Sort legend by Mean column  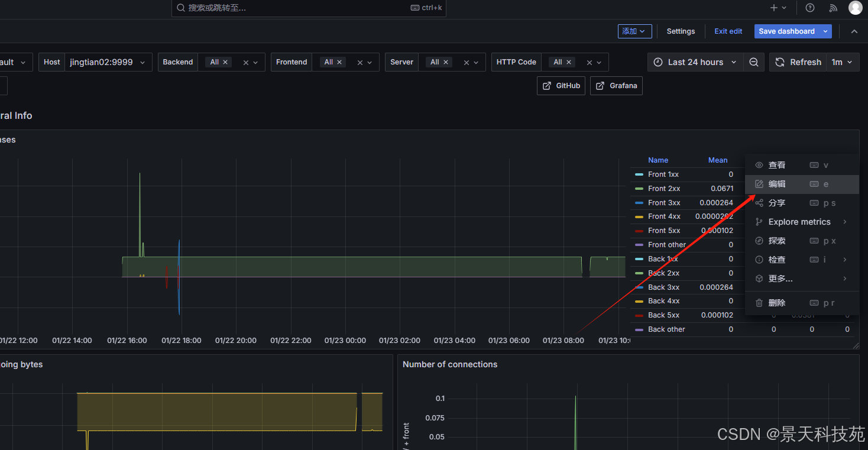click(x=718, y=160)
